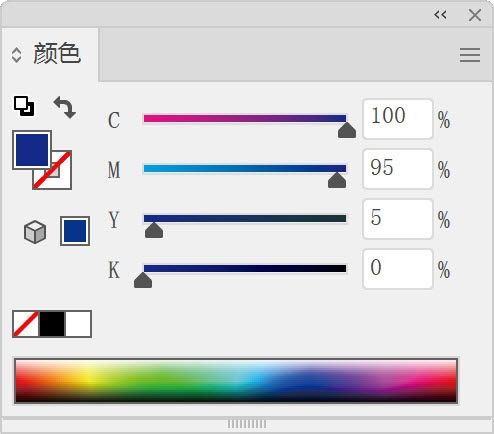494x434 pixels.
Task: Collapse panel with double-arrow icon
Action: (440, 15)
